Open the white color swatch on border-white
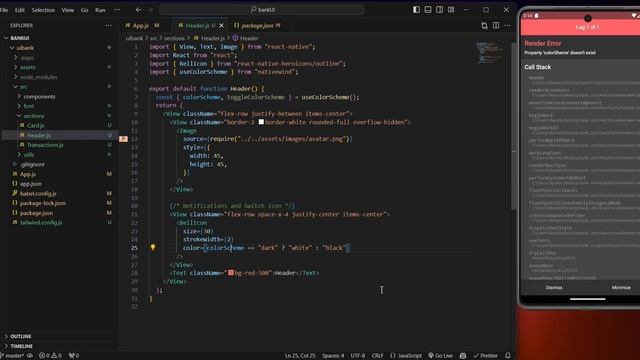This screenshot has height=360, width=640. pos(261,122)
